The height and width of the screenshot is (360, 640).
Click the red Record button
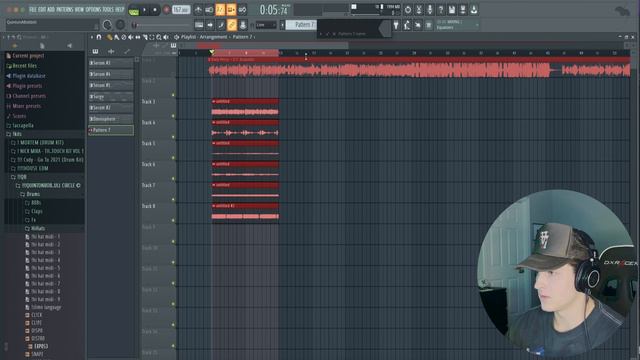coord(166,10)
